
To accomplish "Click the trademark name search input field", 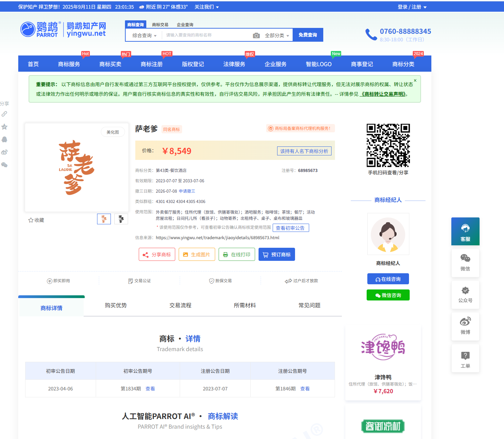I will click(207, 35).
